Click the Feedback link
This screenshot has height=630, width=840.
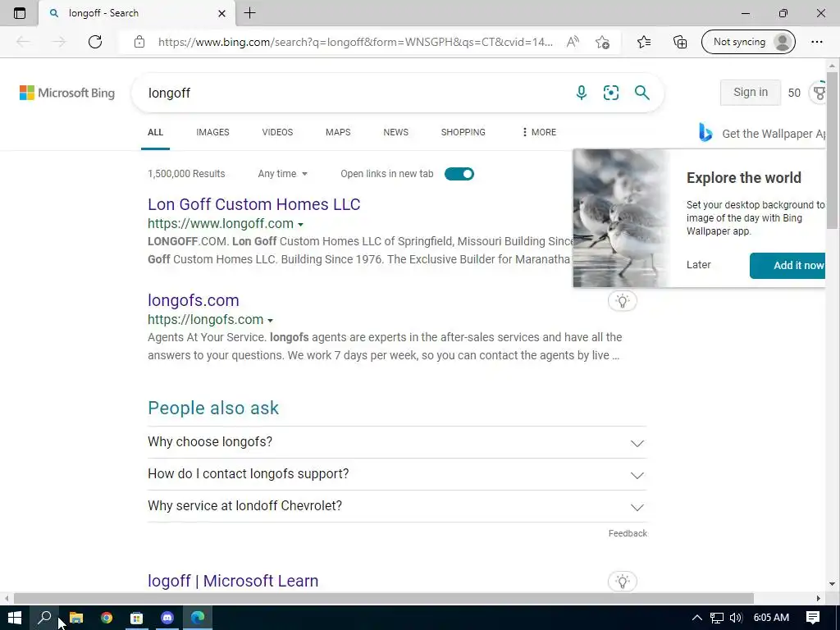click(628, 533)
